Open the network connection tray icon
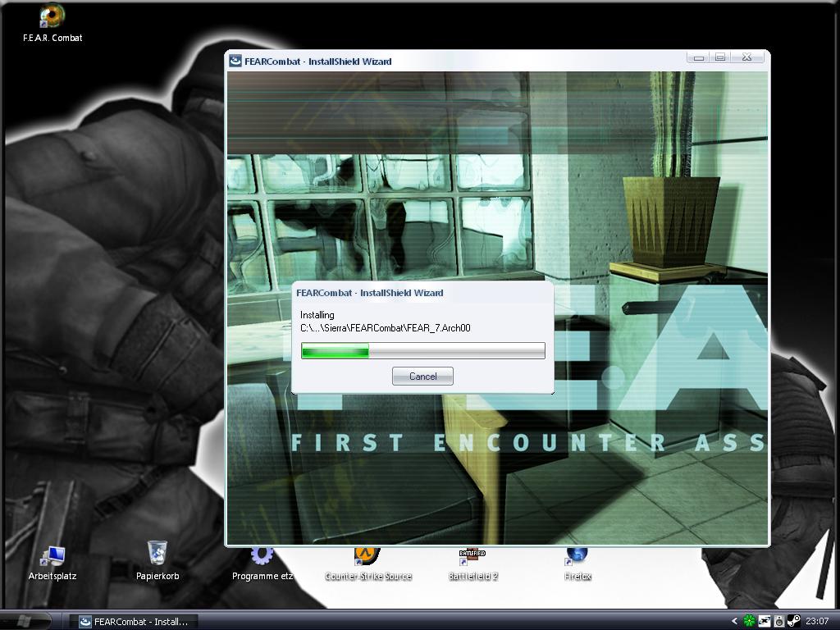Image resolution: width=840 pixels, height=630 pixels. (764, 621)
